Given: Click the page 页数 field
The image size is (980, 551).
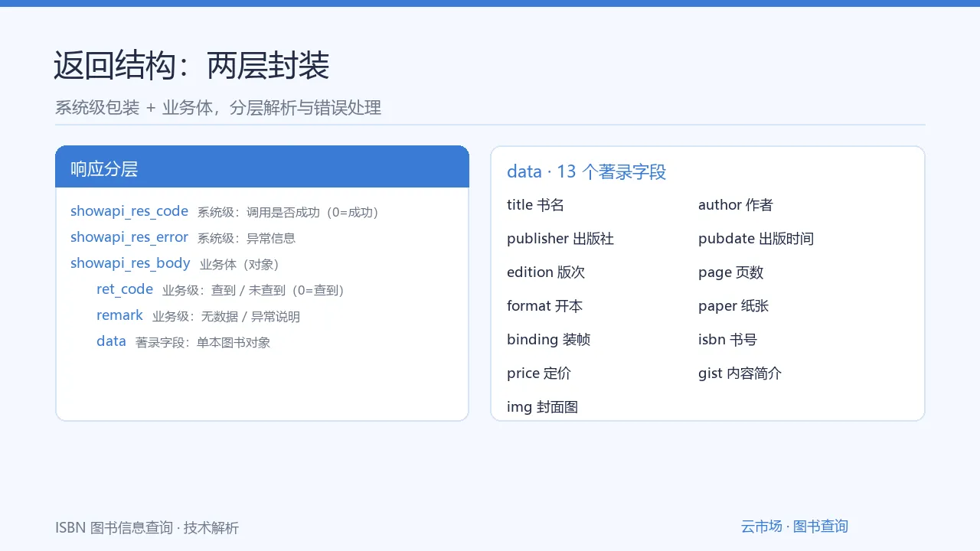Looking at the screenshot, I should (x=731, y=272).
